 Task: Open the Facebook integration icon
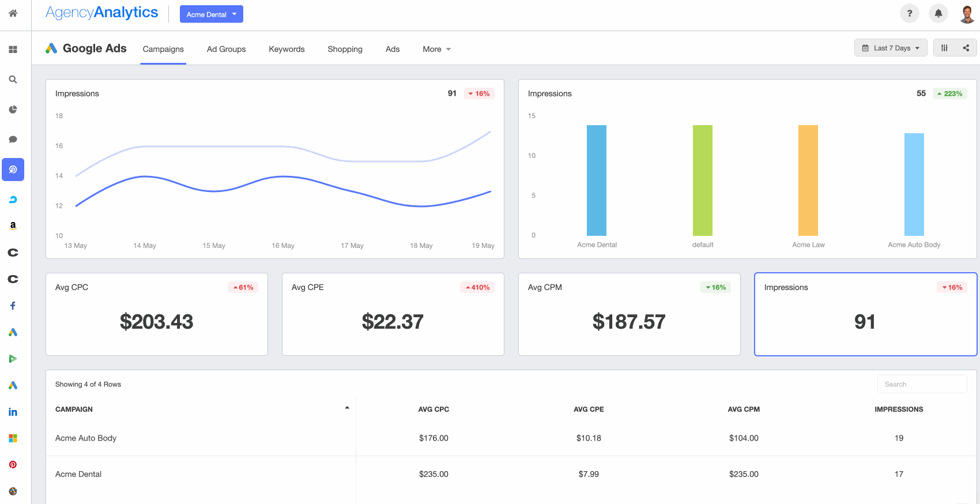pyautogui.click(x=13, y=306)
